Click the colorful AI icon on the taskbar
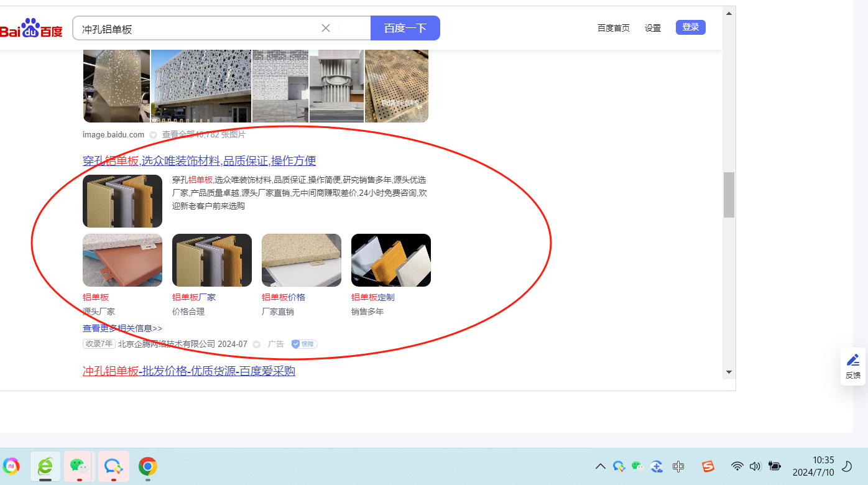Image resolution: width=868 pixels, height=485 pixels. (x=11, y=466)
